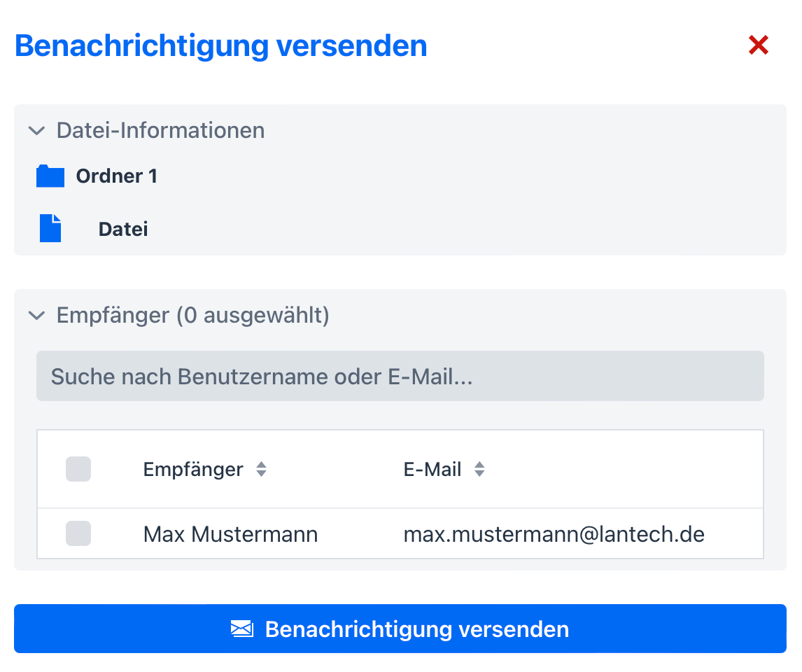The height and width of the screenshot is (672, 802).
Task: Click the max.mustermann@lantech.de email address
Action: coord(554,535)
